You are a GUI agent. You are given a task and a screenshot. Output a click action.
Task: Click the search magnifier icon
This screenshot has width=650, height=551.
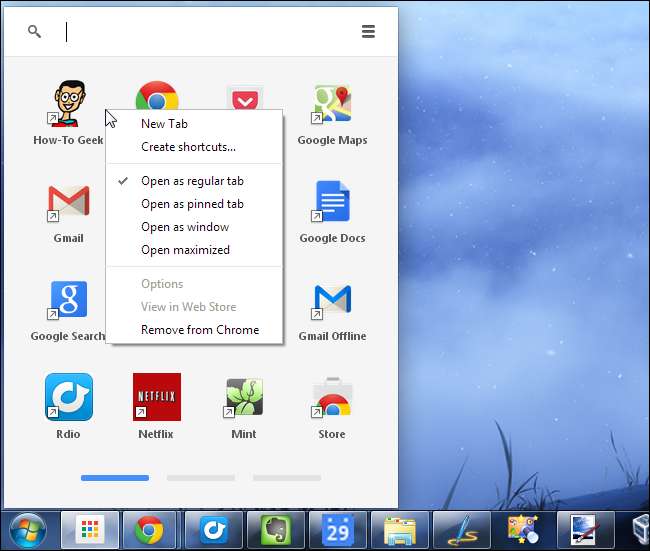(x=34, y=31)
